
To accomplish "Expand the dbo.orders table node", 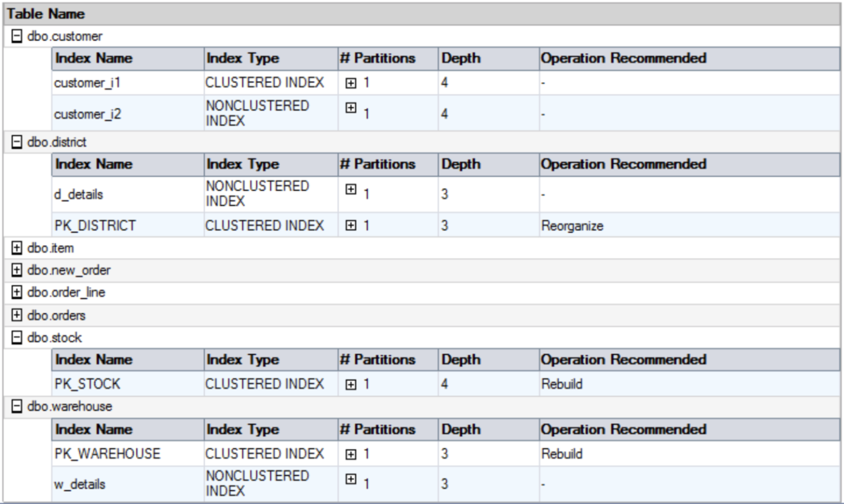I will 17,316.
